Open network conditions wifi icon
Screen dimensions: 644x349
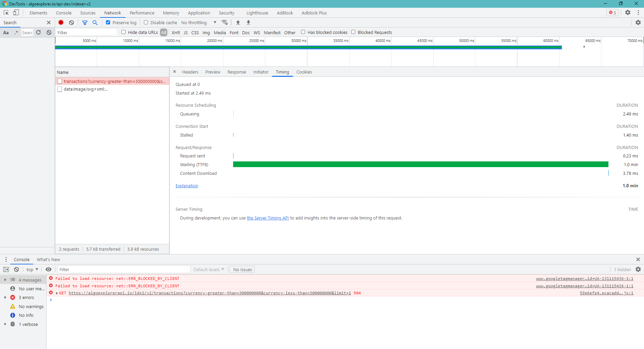[x=225, y=22]
